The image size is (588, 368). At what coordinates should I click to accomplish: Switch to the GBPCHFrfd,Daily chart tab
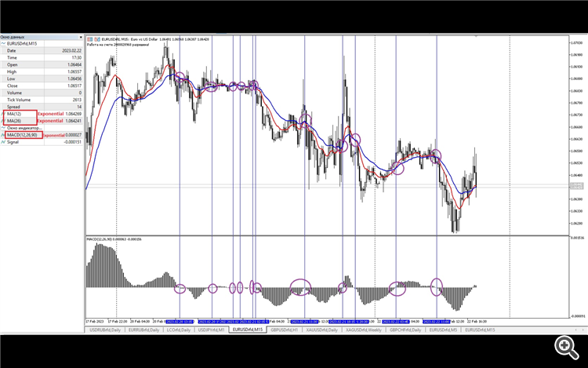[405, 330]
